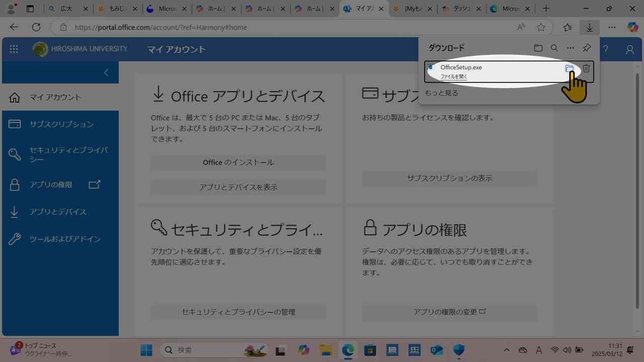Open your account profile icon

[629, 49]
